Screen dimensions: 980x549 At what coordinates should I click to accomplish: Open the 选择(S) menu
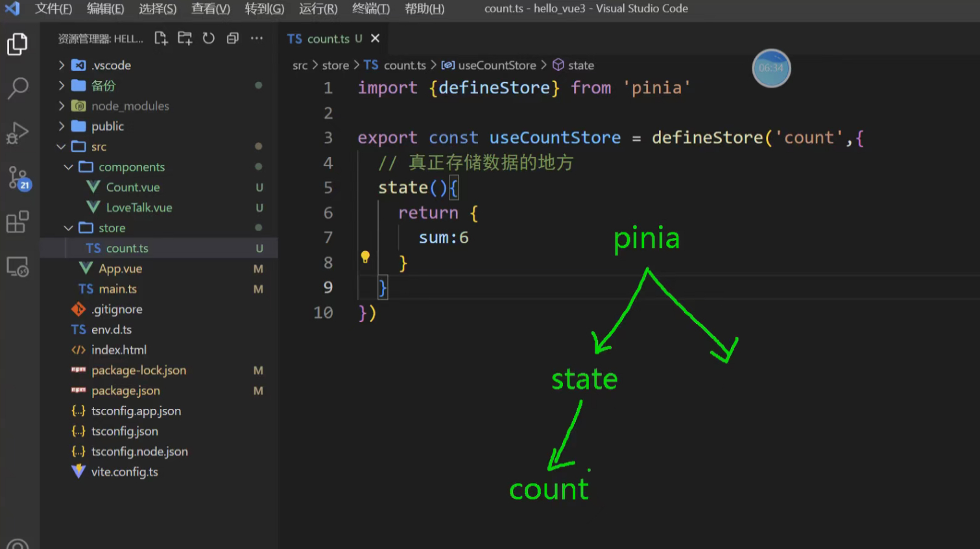click(x=158, y=8)
